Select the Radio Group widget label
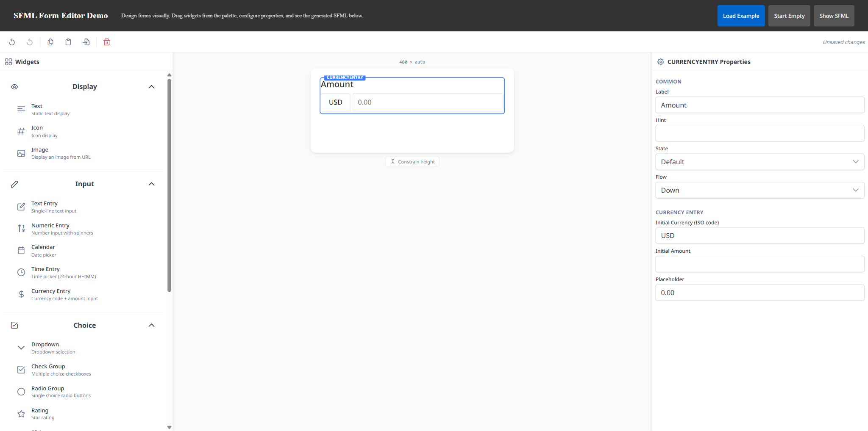 [48, 388]
